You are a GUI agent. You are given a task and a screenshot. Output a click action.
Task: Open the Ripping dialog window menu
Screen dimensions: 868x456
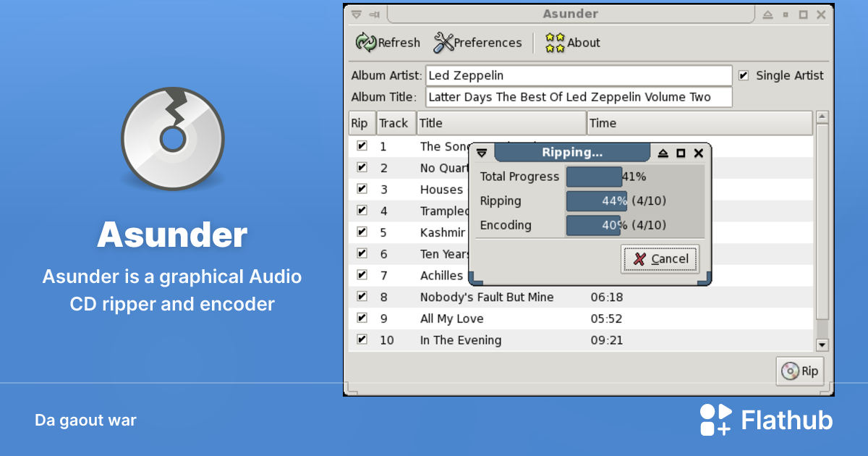click(480, 153)
